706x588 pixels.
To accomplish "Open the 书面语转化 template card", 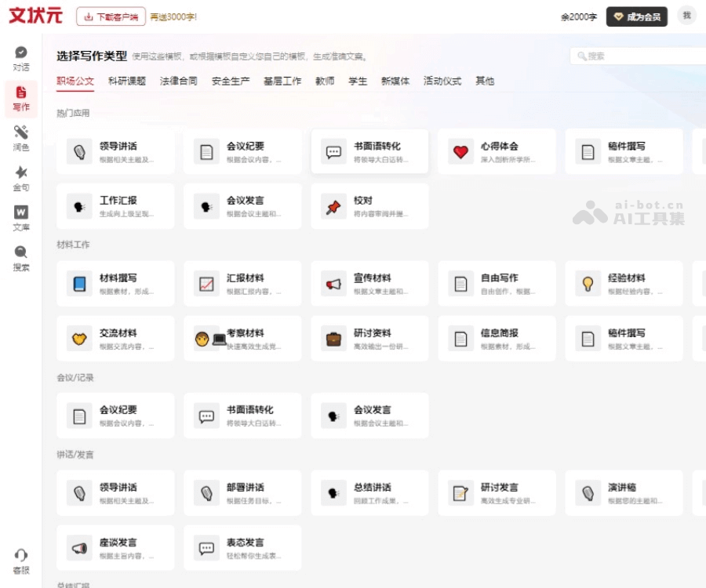I will [x=369, y=153].
